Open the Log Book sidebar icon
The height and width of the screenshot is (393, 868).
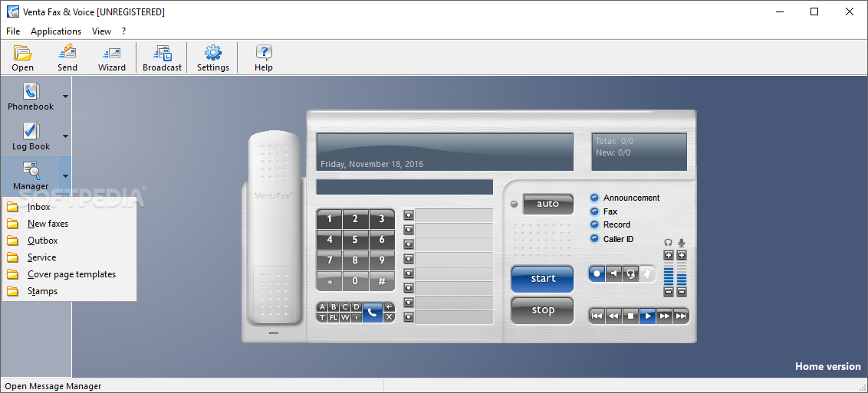(31, 136)
